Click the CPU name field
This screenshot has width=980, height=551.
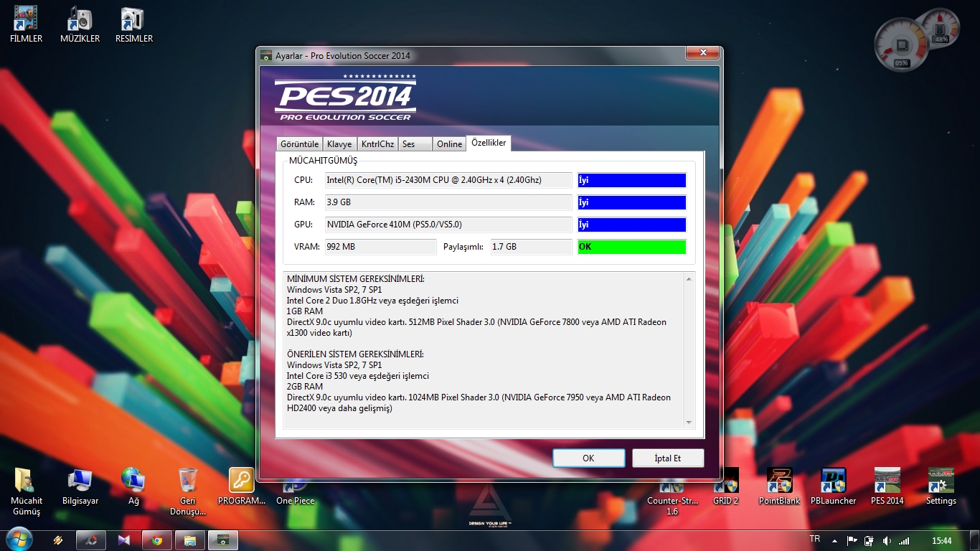click(448, 180)
